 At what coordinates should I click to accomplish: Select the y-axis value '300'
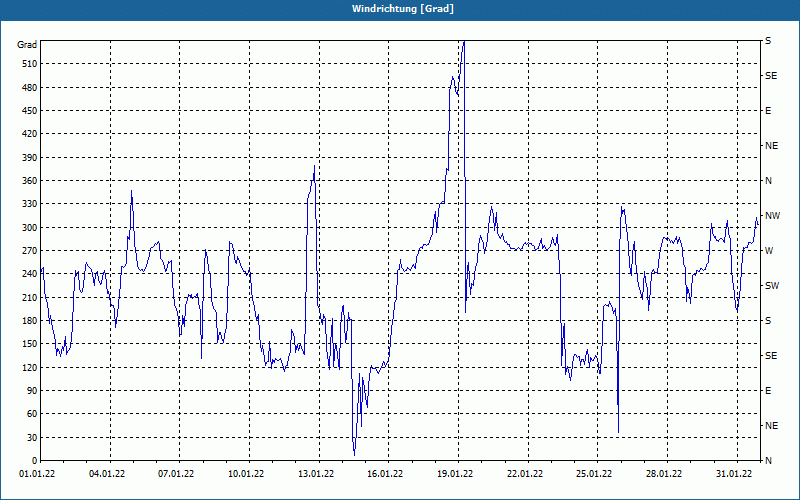pyautogui.click(x=30, y=228)
